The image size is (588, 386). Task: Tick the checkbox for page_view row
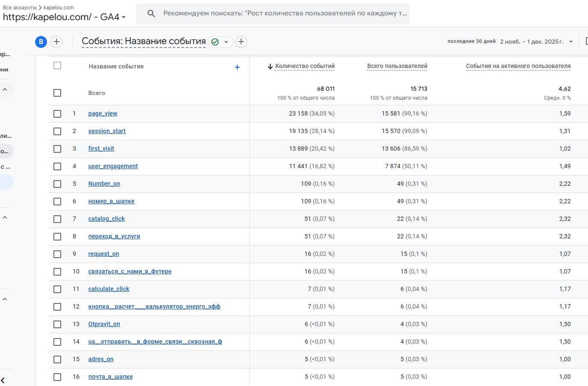tap(57, 114)
